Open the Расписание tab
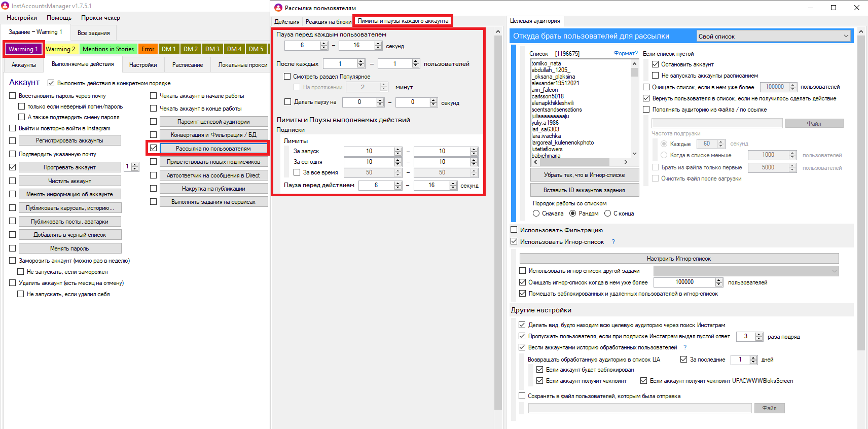This screenshot has width=868, height=429. pos(188,65)
